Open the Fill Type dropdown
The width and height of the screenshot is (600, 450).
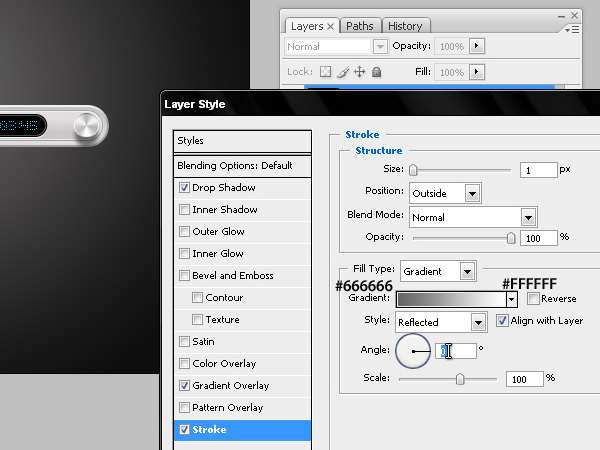[x=466, y=271]
